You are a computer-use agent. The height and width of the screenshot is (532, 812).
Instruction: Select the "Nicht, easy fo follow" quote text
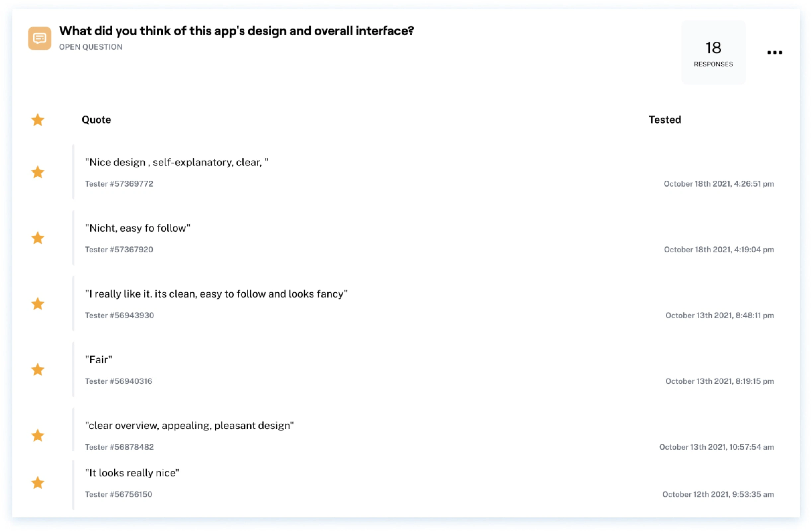(x=138, y=228)
